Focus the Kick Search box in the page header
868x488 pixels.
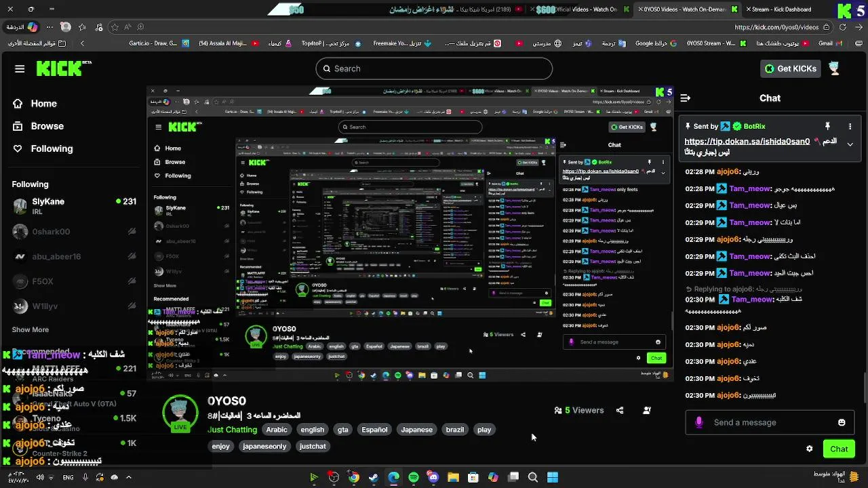[434, 68]
